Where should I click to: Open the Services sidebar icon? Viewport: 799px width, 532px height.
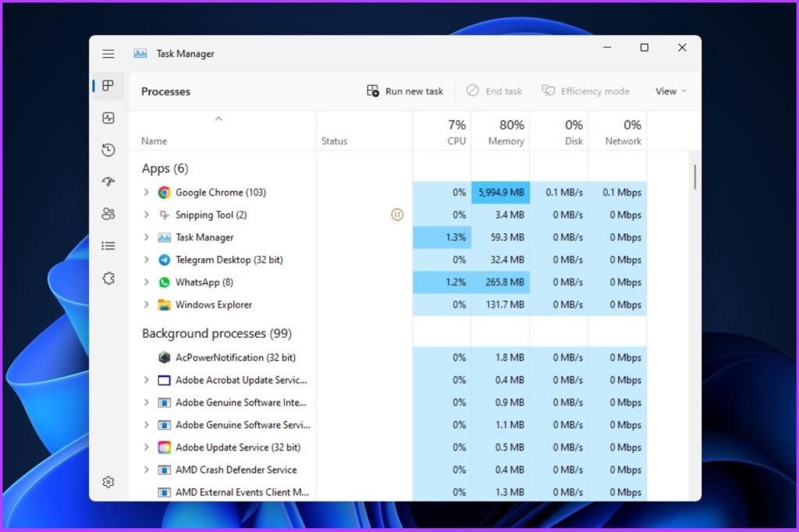(108, 278)
